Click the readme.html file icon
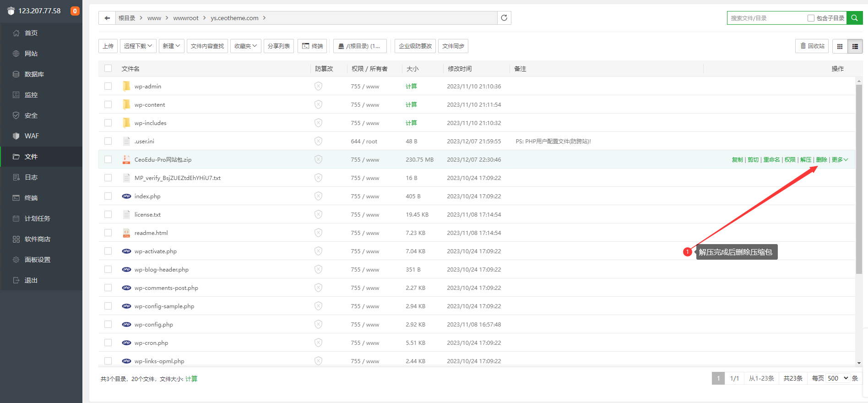 pyautogui.click(x=126, y=233)
